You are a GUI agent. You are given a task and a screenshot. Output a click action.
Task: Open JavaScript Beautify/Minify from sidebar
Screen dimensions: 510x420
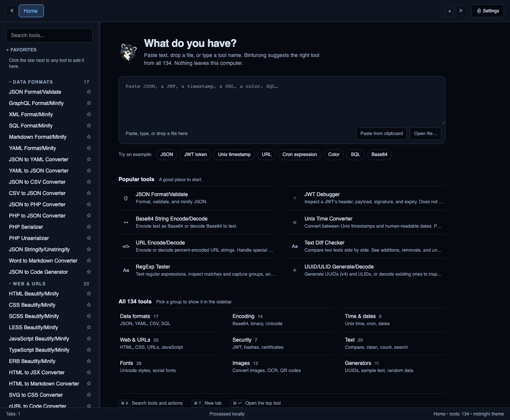39,339
